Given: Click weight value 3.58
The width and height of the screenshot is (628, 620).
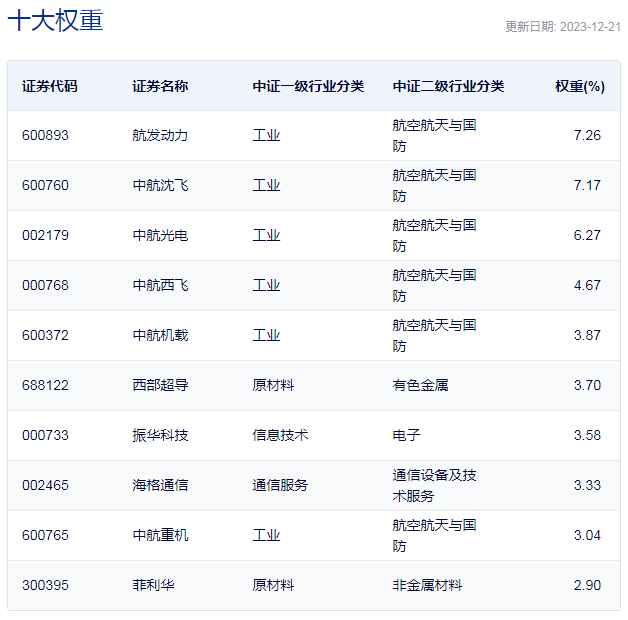Looking at the screenshot, I should 587,435.
